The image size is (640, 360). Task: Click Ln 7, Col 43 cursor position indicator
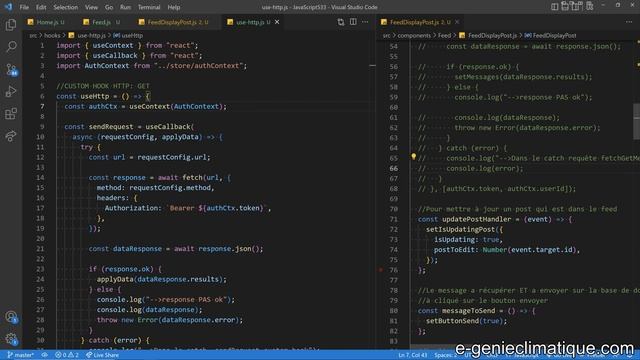(x=413, y=355)
